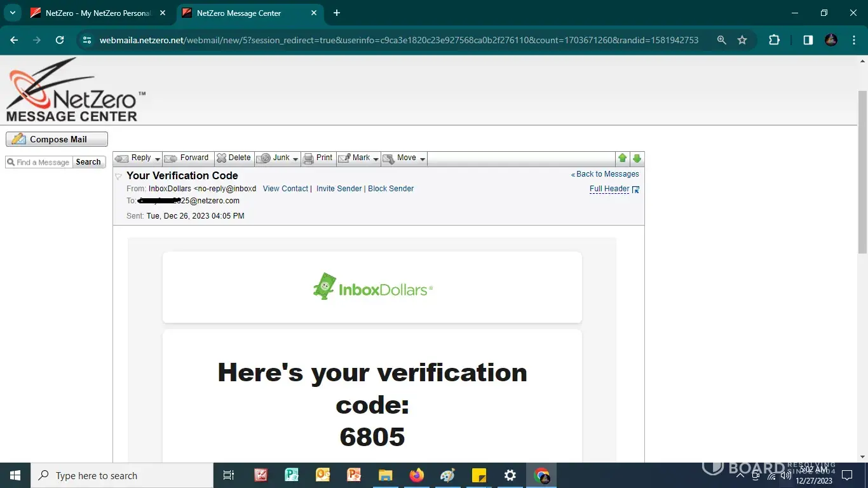Screen dimensions: 868x488
Task: Click the Print toolbar button
Action: click(x=318, y=158)
